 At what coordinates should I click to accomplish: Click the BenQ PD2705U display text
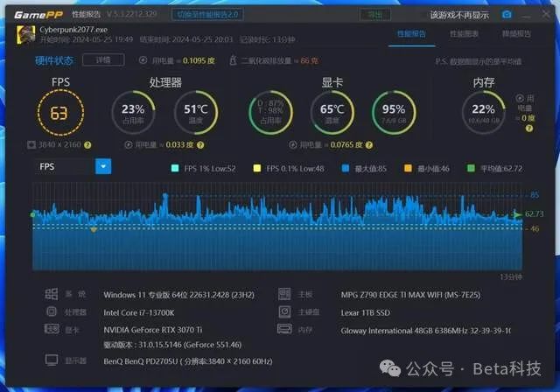coord(188,361)
